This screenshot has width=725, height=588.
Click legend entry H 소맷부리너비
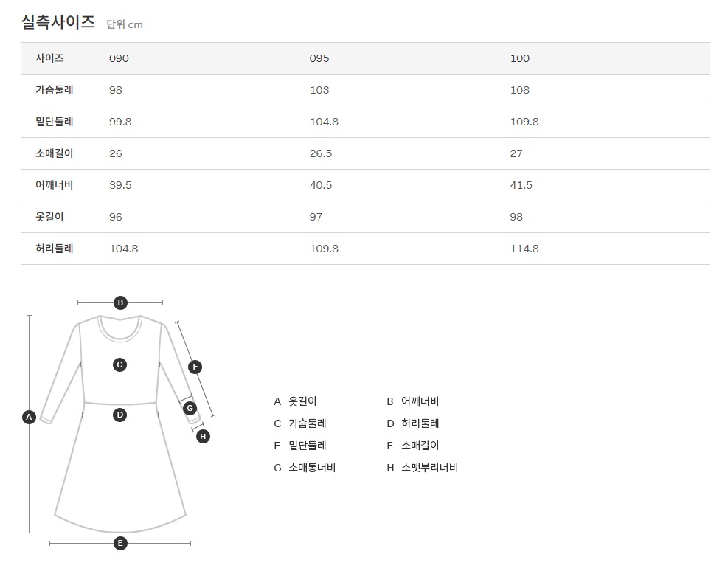423,468
